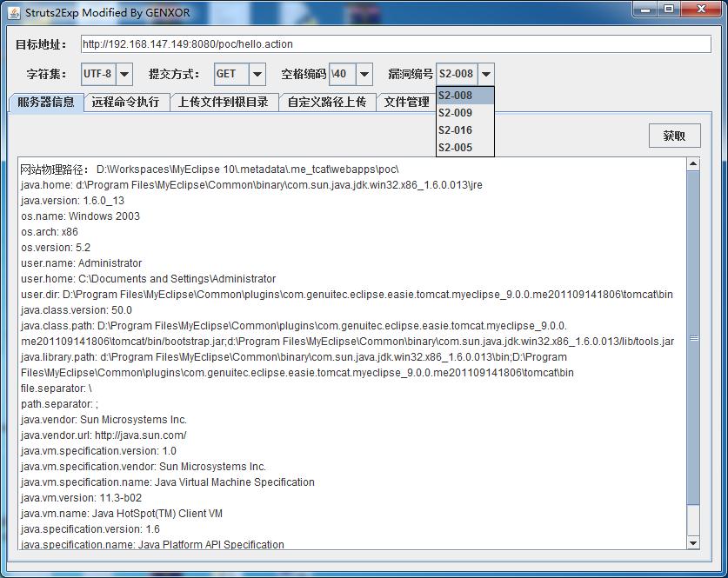Select S2-008 in the dropdown list
Viewport: 728px width, 578px height.
[465, 96]
